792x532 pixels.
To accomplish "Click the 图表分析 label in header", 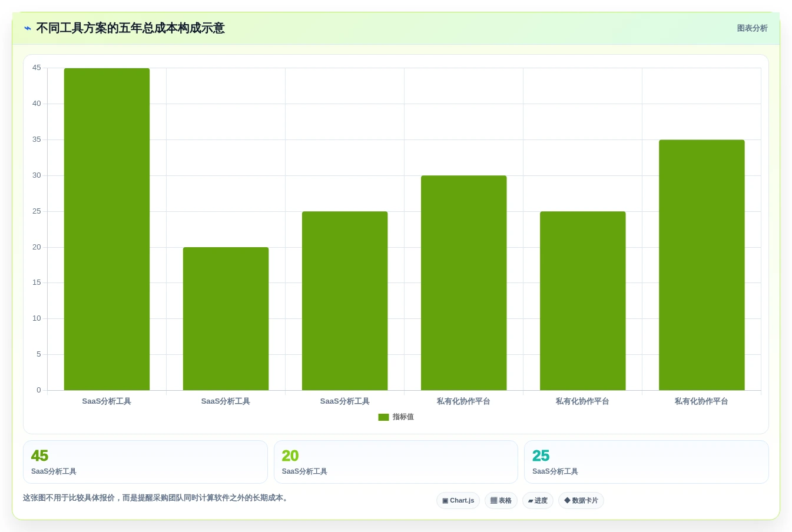I will 752,28.
